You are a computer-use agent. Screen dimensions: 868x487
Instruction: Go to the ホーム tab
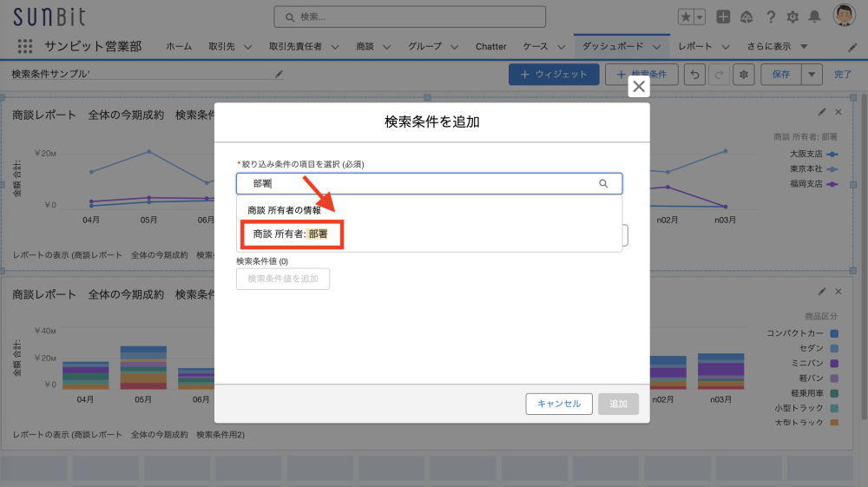pyautogui.click(x=179, y=46)
